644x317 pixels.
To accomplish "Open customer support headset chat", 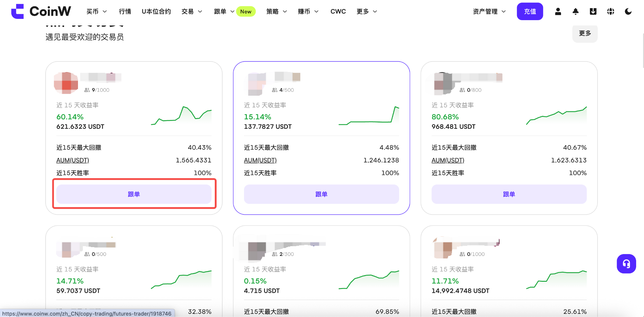I will pos(626,264).
